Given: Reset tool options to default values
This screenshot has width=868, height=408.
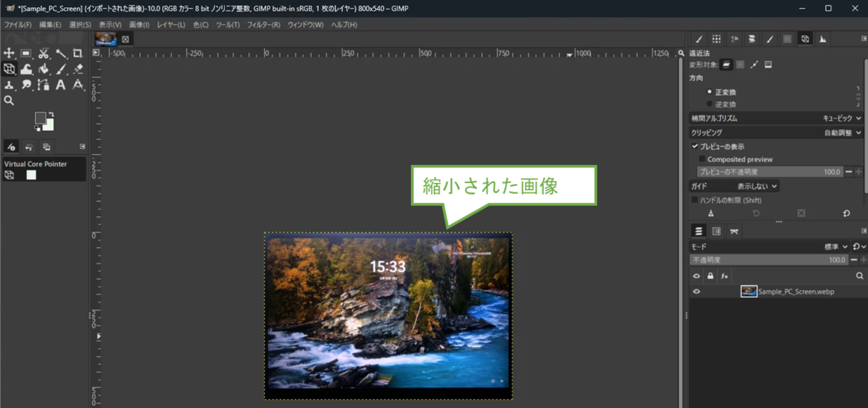Looking at the screenshot, I should [846, 213].
